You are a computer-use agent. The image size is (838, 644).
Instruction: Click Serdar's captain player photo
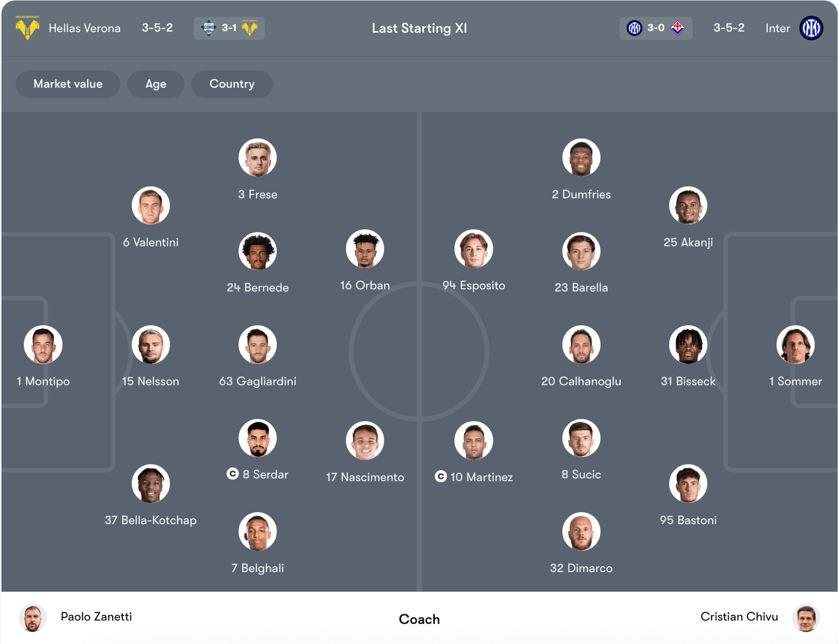click(257, 438)
